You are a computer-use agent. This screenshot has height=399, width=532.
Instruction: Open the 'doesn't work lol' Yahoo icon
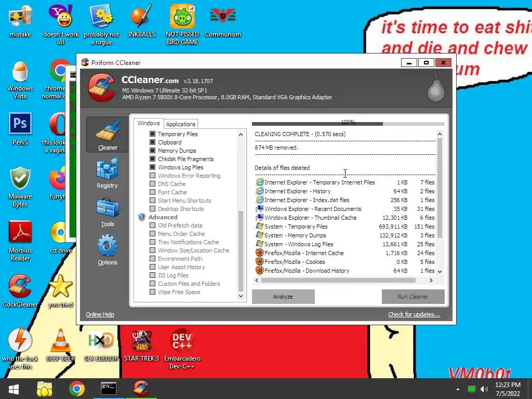(x=60, y=24)
